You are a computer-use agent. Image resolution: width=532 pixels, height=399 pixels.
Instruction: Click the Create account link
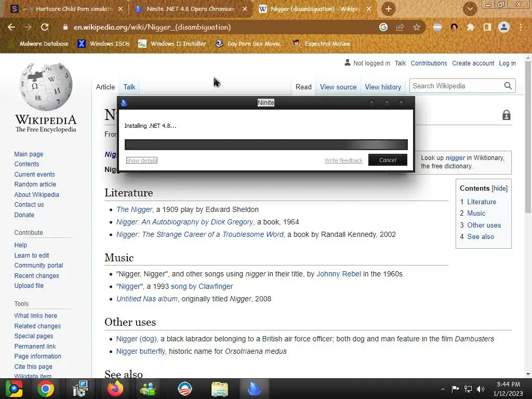pos(473,63)
